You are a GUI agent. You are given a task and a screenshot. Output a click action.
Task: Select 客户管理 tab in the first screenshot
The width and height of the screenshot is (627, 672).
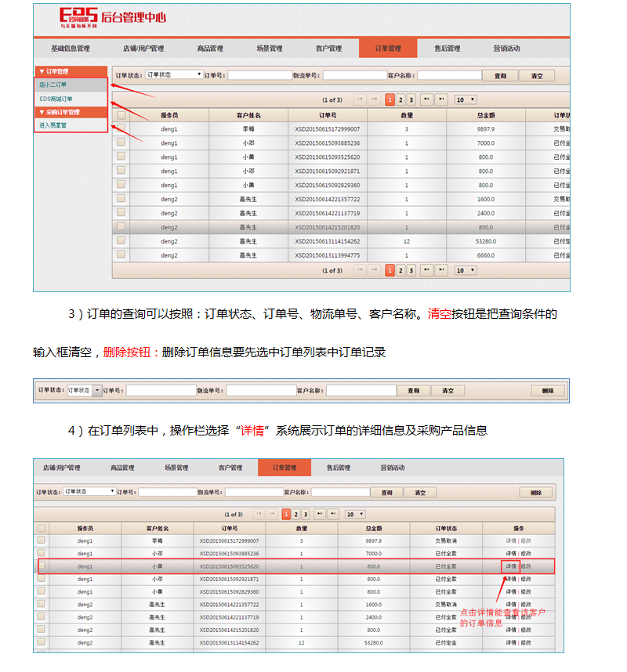329,49
